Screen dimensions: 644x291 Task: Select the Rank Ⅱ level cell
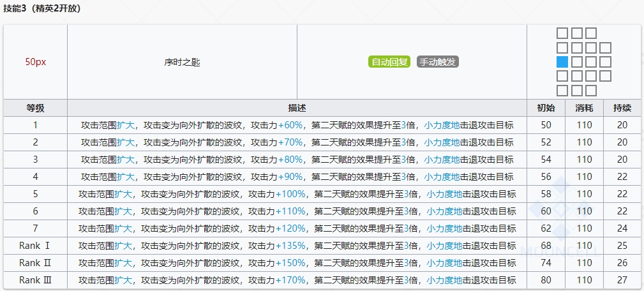click(x=35, y=263)
